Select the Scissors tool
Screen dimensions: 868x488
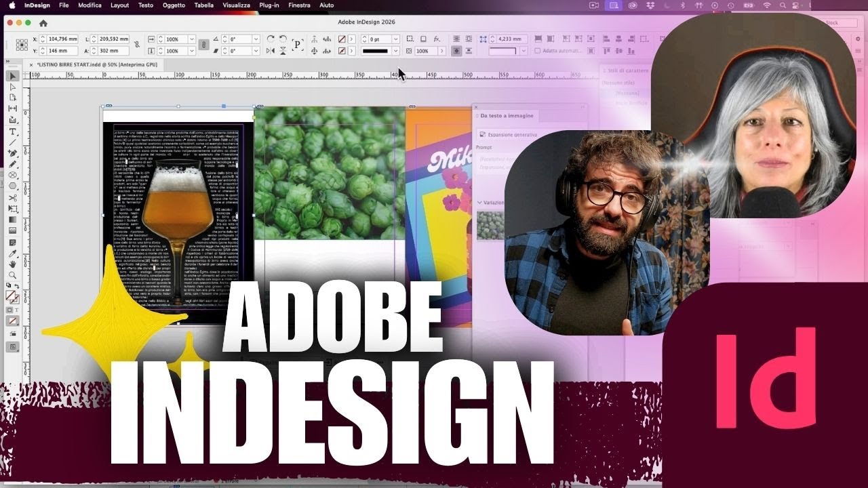click(x=12, y=197)
